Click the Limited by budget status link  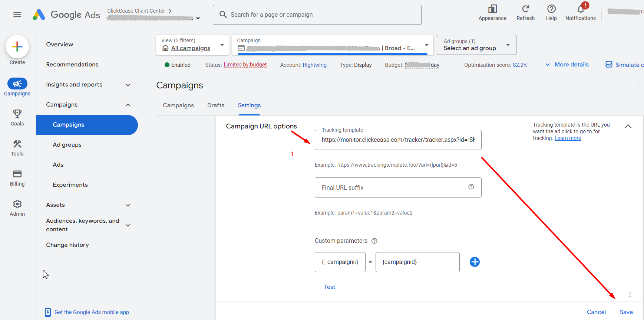pos(245,65)
